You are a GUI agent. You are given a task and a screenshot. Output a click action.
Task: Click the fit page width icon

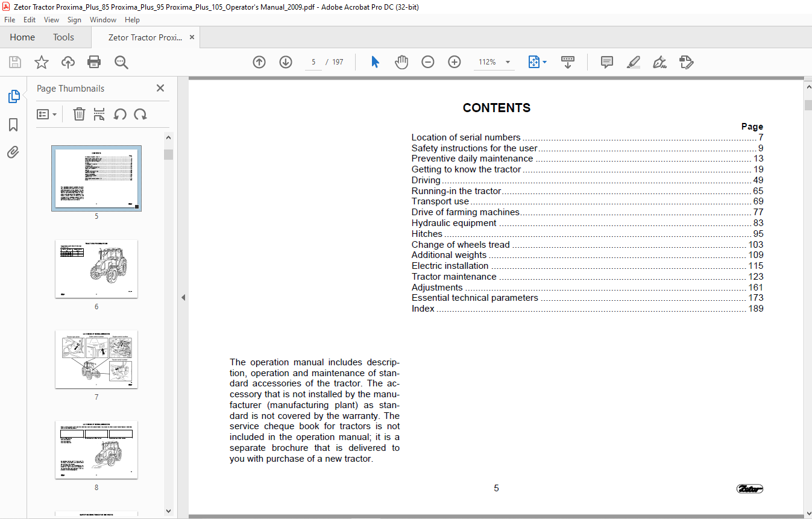click(x=533, y=62)
